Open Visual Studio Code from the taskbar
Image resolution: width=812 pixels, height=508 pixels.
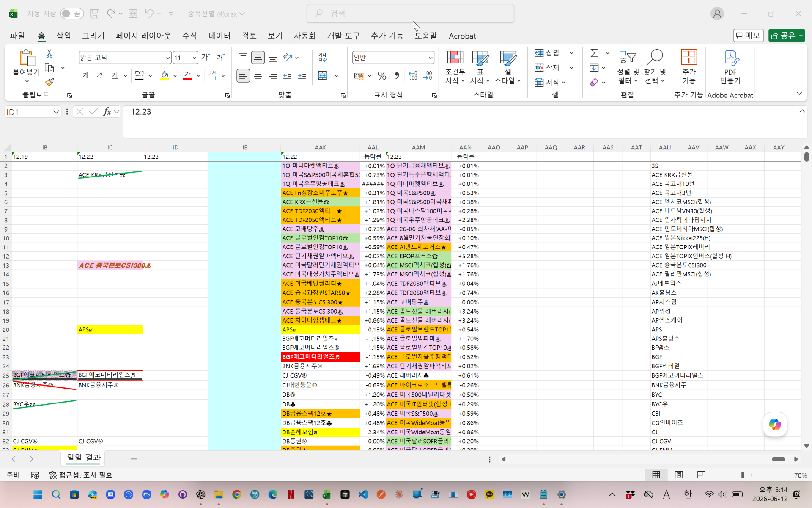point(363,494)
